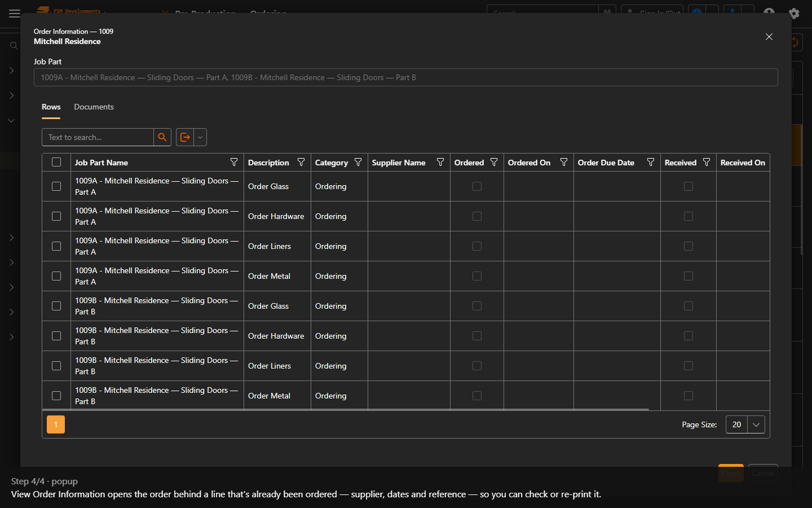Open the Ordered On column filter

coord(564,163)
